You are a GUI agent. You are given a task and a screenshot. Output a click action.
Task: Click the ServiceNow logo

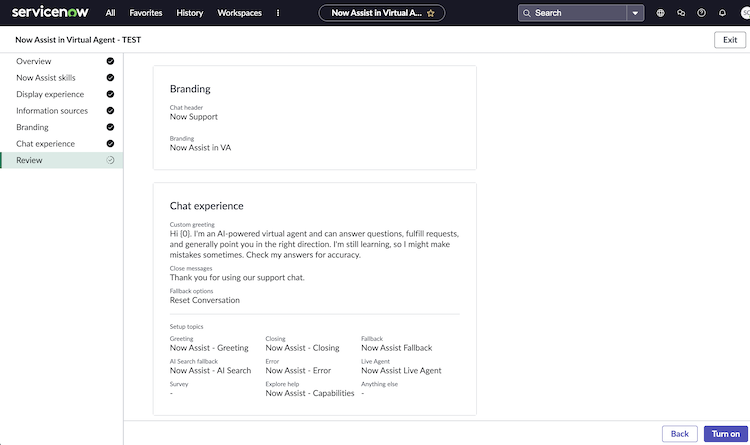50,12
